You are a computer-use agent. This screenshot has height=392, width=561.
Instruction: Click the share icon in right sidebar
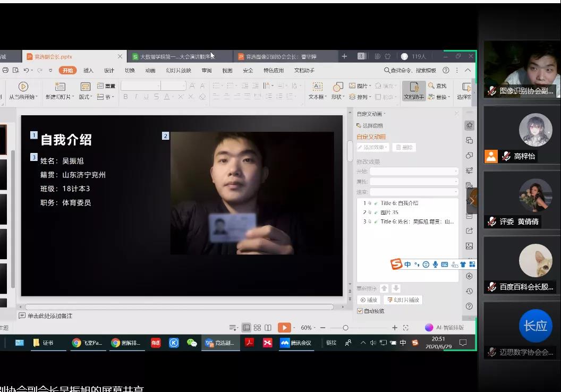470,231
